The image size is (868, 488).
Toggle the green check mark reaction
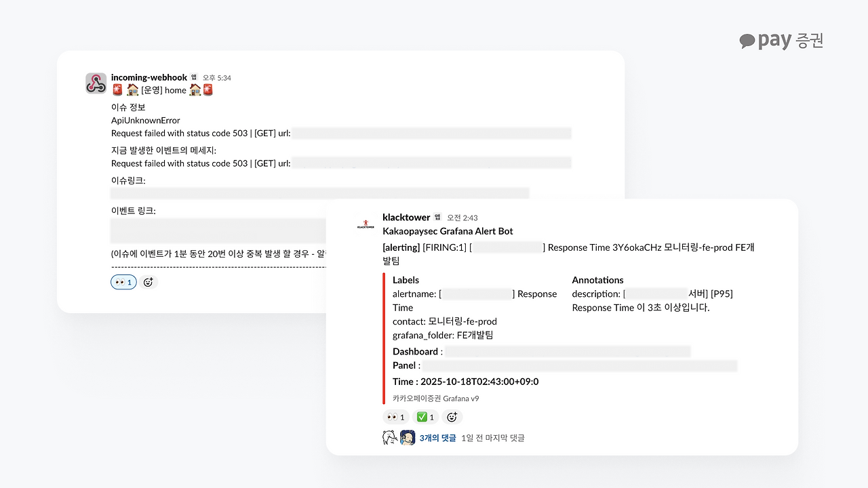[425, 417]
